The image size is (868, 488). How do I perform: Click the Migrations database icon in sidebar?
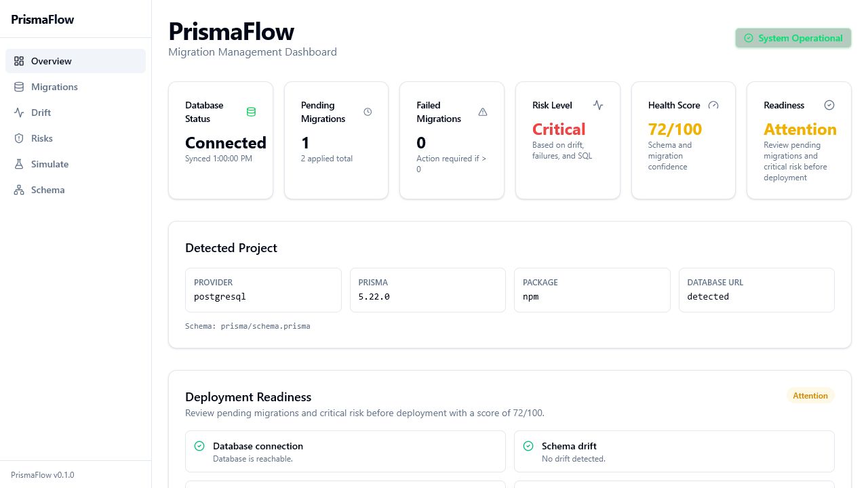point(19,87)
